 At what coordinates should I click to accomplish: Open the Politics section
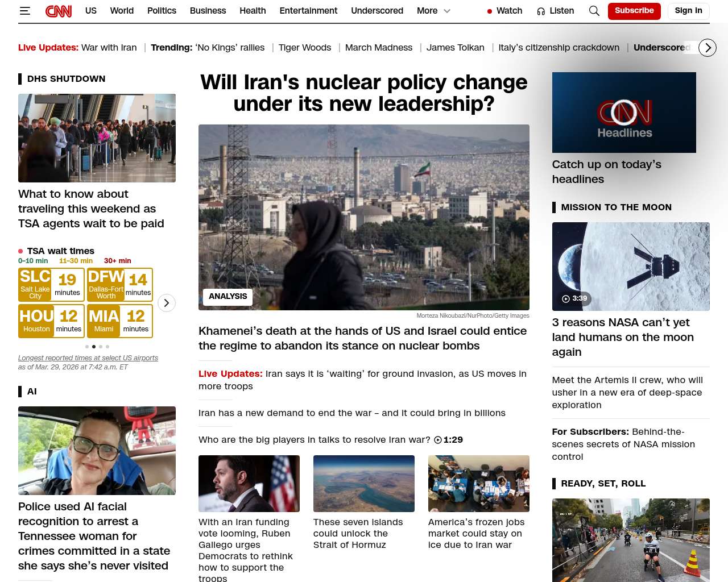(x=162, y=11)
